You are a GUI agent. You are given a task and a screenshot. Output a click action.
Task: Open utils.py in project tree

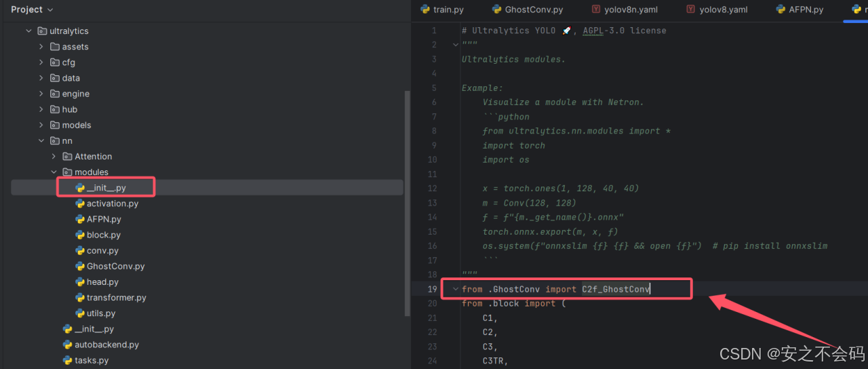[x=101, y=313]
